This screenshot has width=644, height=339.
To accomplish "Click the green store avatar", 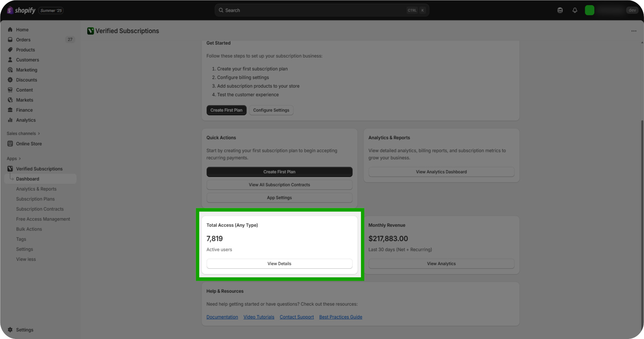I will point(590,10).
